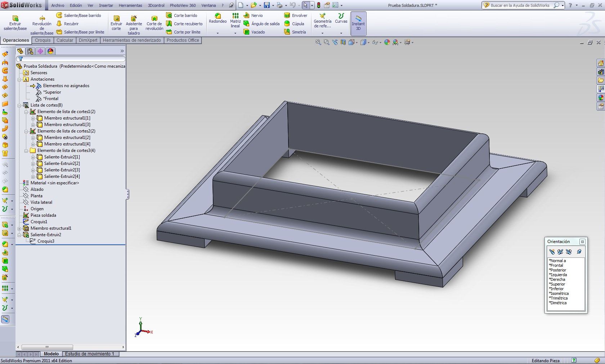This screenshot has height=364, width=605.
Task: Collapse Anotaciones tree node
Action: click(19, 79)
